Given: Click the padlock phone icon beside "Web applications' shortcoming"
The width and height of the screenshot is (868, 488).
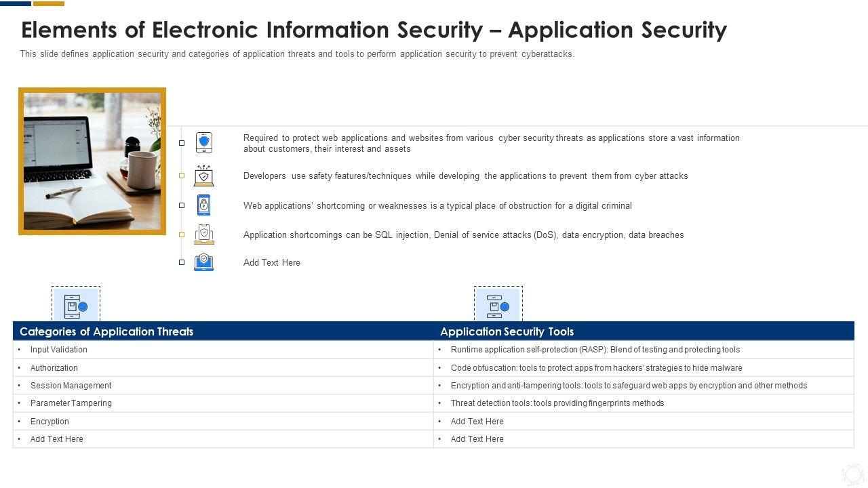Looking at the screenshot, I should (x=203, y=205).
